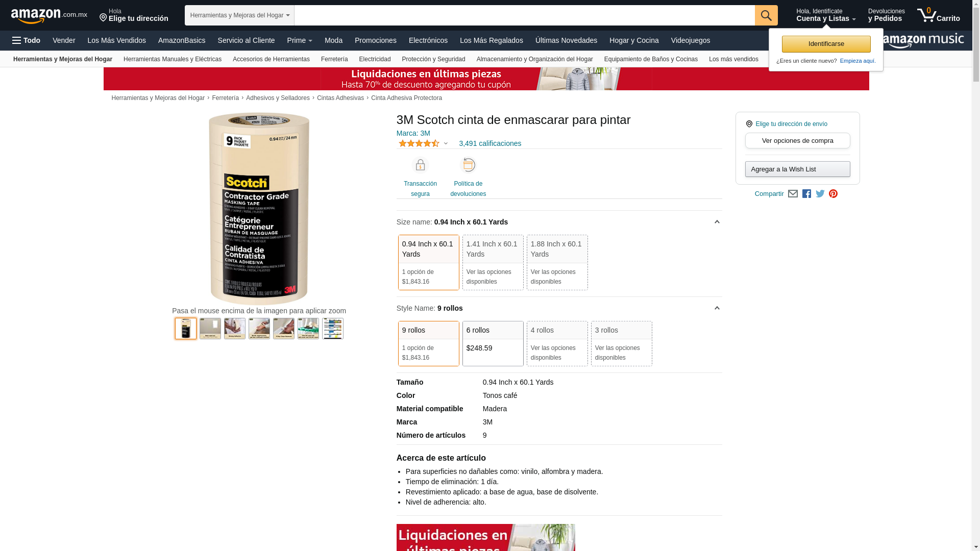
Task: Share product on Twitter icon
Action: click(x=820, y=194)
